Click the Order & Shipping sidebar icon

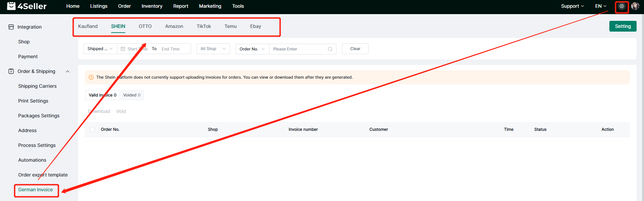pyautogui.click(x=11, y=71)
